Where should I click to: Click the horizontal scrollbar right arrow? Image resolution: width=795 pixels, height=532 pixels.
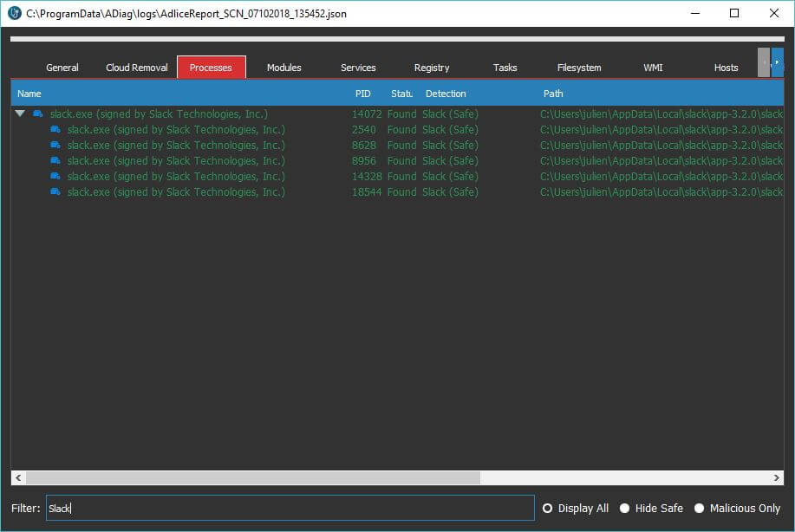[777, 478]
